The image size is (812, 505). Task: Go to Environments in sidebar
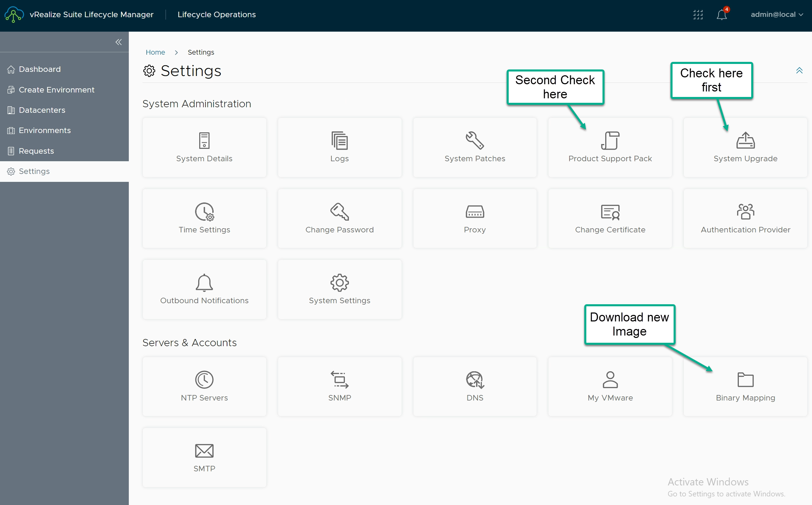click(x=45, y=130)
